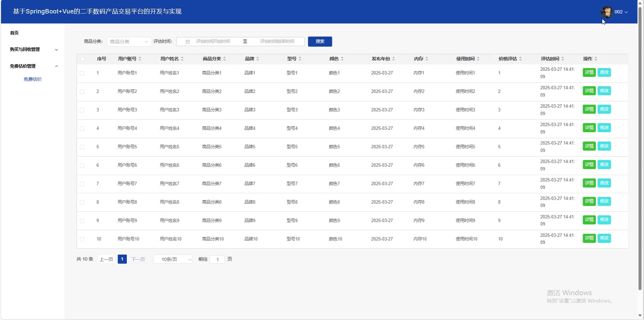
Task: Toggle the select-all checkbox in table header
Action: (x=83, y=59)
